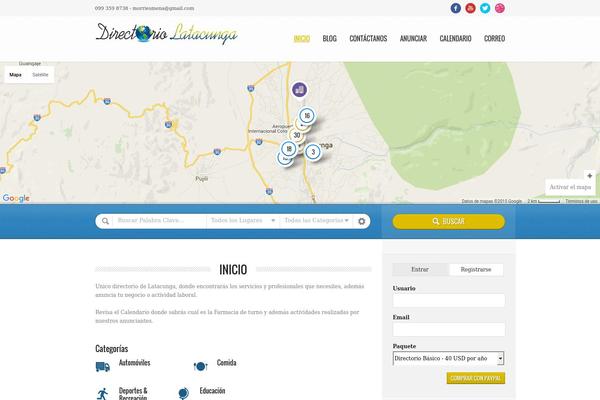Click the map cluster marked 16
Viewport: 600px width, 400px height.
tap(307, 116)
